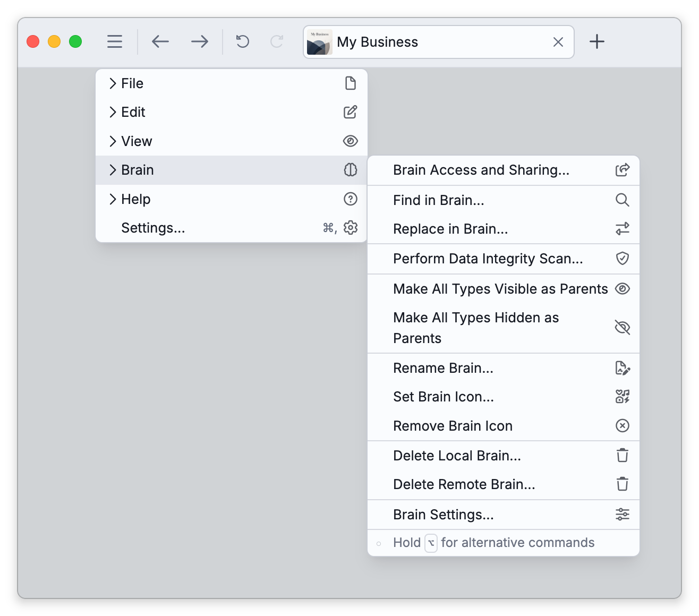Screen dimensions: 699x616
Task: Click the back arrow navigation icon
Action: [160, 41]
